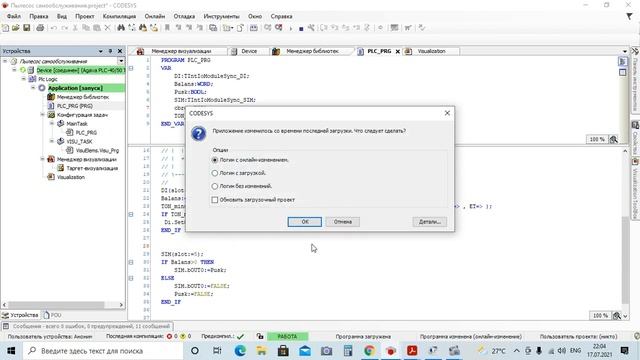Collapse the 'IF Balans>0 THEN' fold marker
This screenshot has width=640, height=360.
click(x=131, y=262)
